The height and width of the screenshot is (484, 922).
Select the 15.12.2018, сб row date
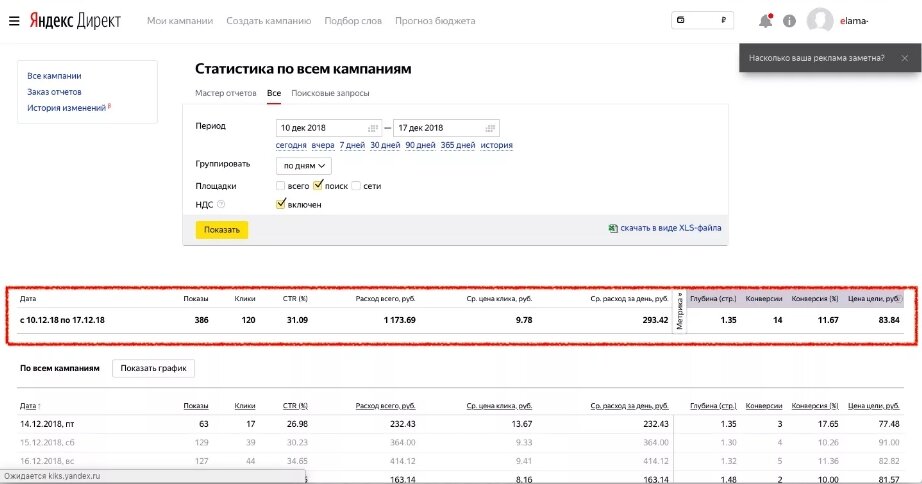click(x=47, y=442)
